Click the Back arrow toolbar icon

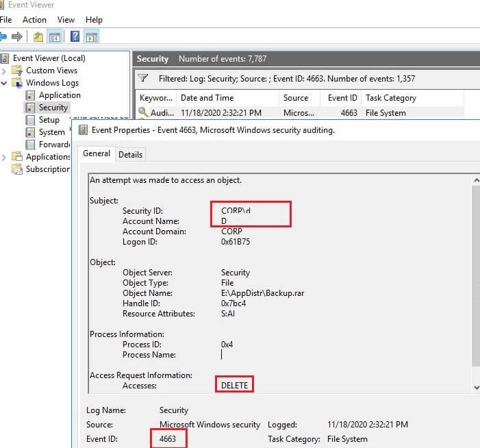(x=3, y=37)
